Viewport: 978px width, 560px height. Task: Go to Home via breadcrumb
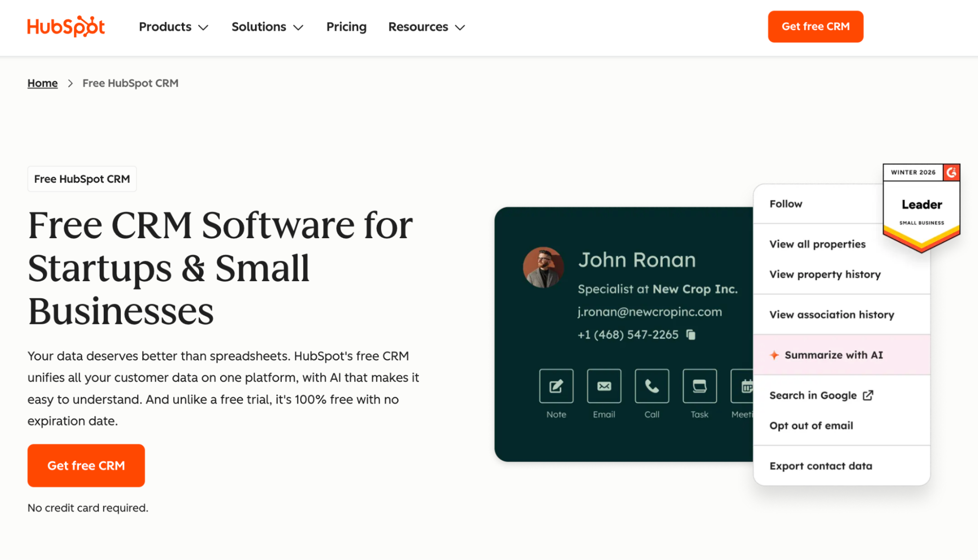point(43,83)
